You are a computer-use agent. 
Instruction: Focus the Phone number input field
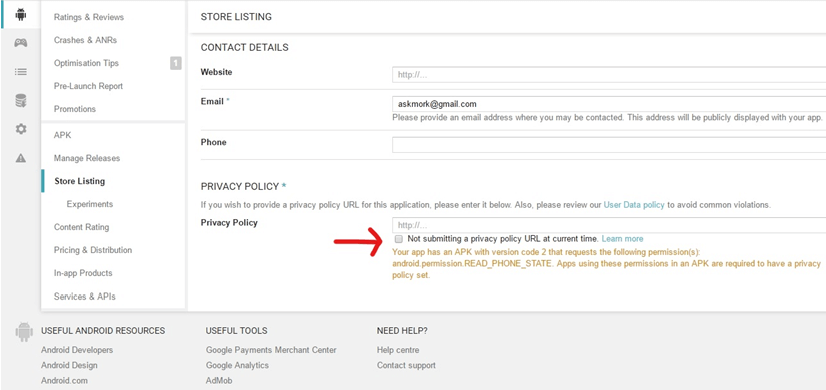[x=609, y=144]
